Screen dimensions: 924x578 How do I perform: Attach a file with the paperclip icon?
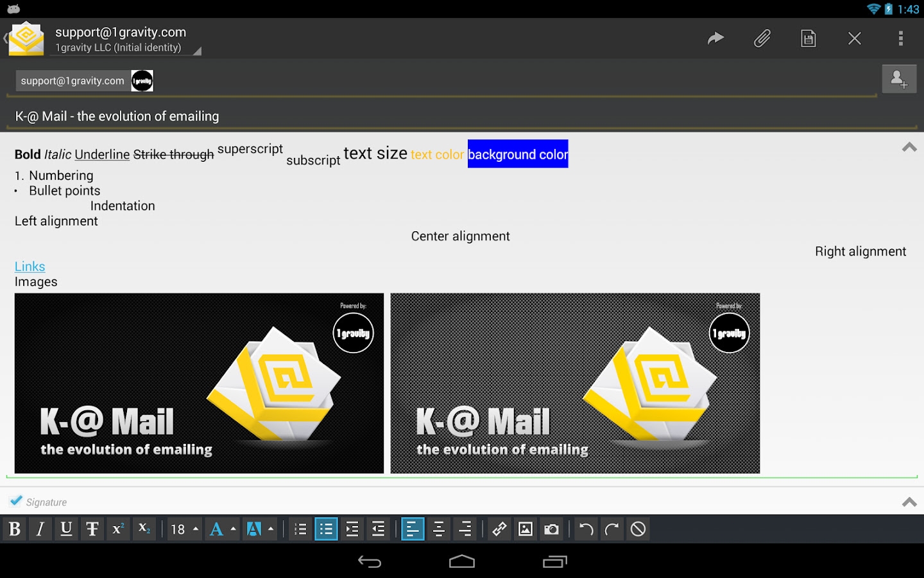(x=762, y=38)
